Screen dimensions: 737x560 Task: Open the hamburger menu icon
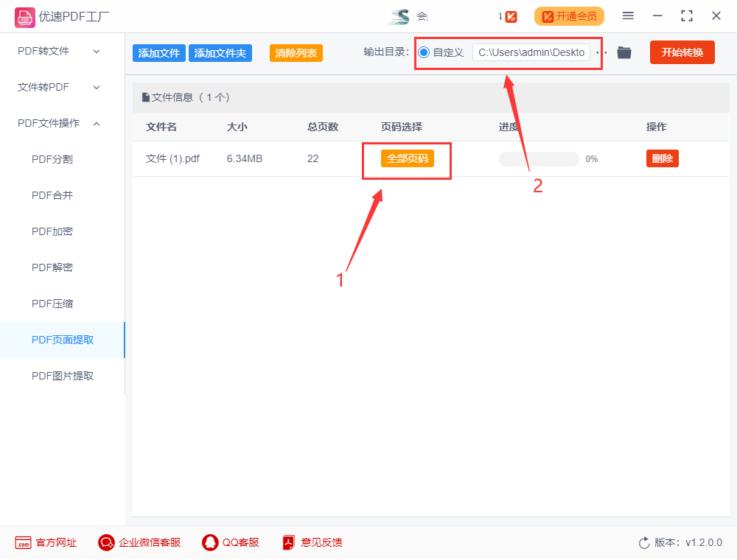pos(628,16)
